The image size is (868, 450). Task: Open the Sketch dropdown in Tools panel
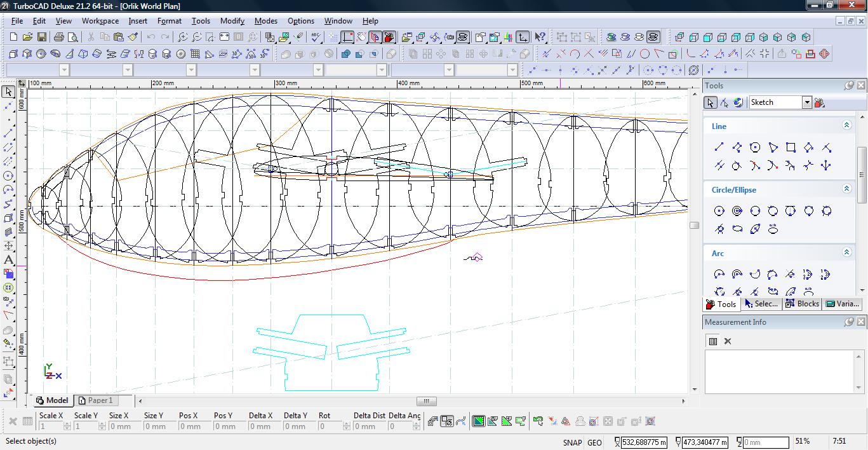(806, 102)
